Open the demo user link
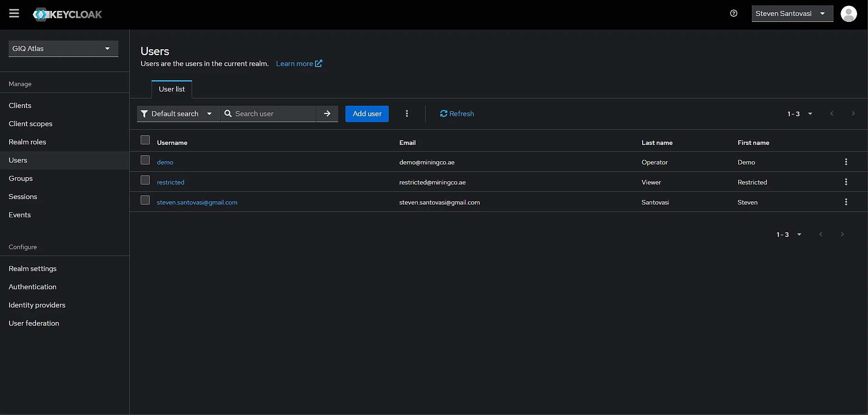This screenshot has height=415, width=868. [165, 162]
